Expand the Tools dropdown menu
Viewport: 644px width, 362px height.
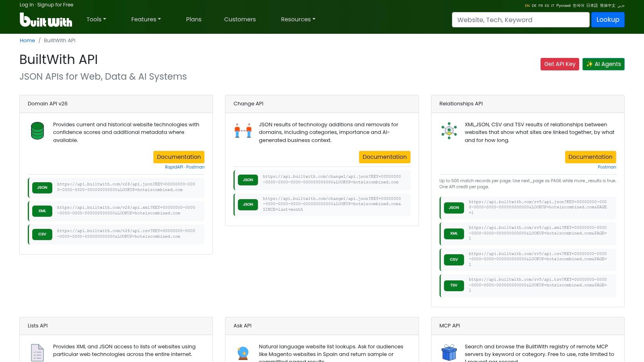coord(96,19)
